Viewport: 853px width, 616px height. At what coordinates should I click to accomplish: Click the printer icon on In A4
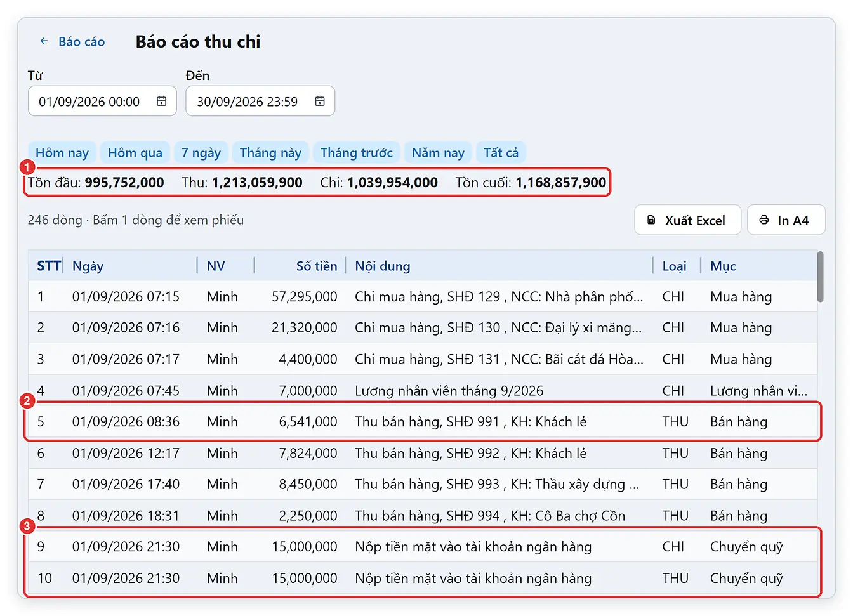[764, 220]
